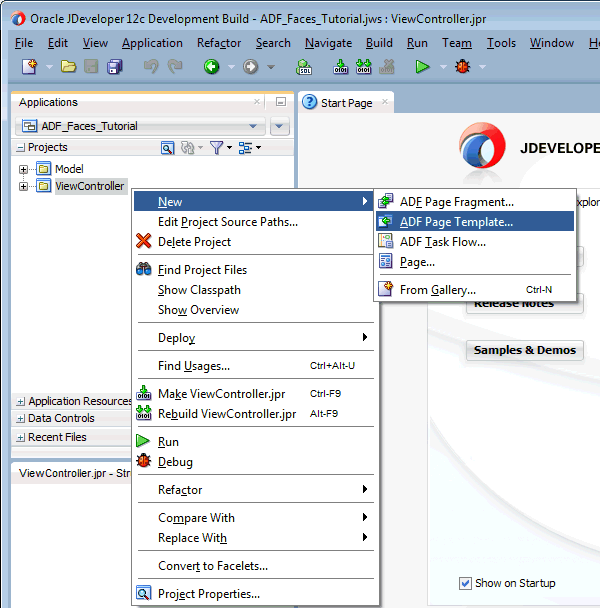Select Edit Project Source Paths...
Screen dimensions: 600x608
coord(254,221)
